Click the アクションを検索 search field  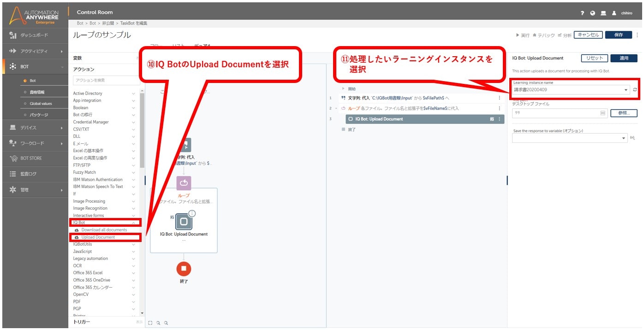tap(106, 80)
